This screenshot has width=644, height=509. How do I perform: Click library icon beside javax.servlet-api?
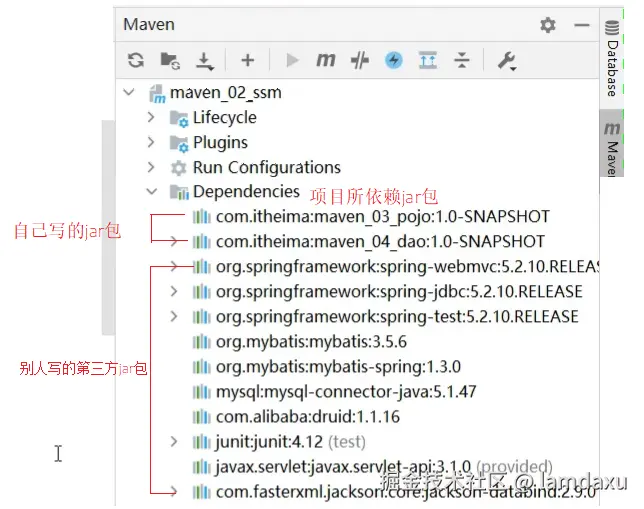pyautogui.click(x=202, y=468)
